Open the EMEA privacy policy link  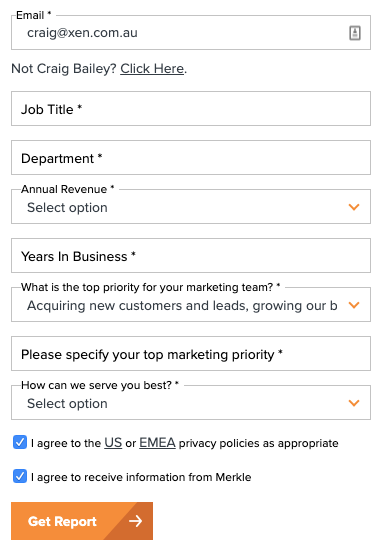coord(157,443)
